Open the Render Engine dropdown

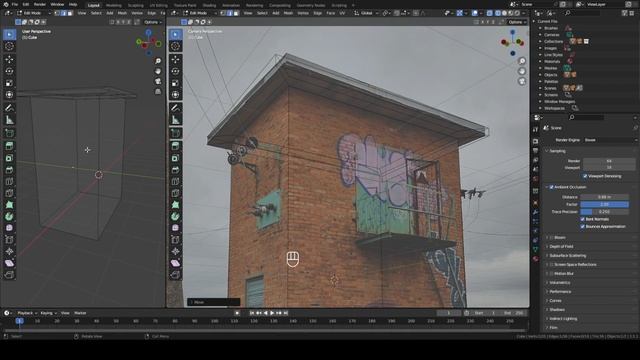tap(610, 140)
